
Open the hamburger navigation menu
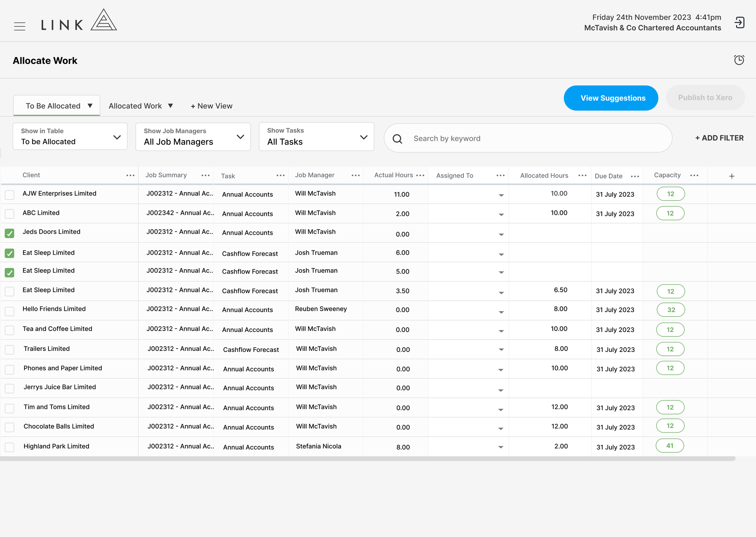click(20, 26)
